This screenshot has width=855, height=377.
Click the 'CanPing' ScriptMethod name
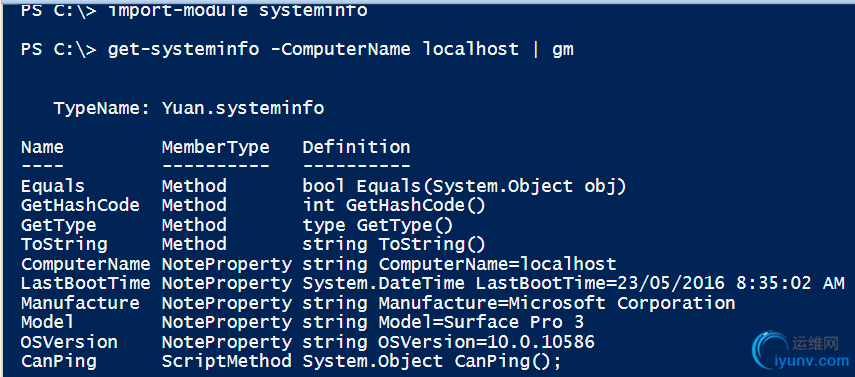pyautogui.click(x=58, y=361)
